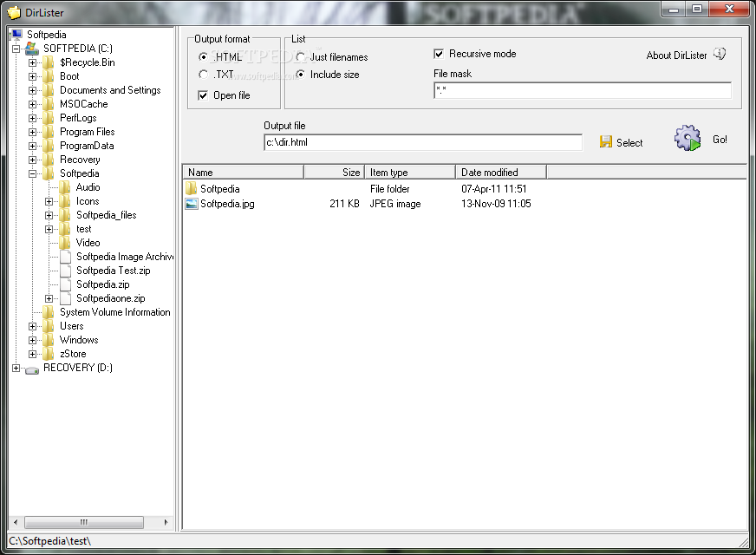Toggle the Open file checkbox
This screenshot has height=555, width=756.
point(203,95)
